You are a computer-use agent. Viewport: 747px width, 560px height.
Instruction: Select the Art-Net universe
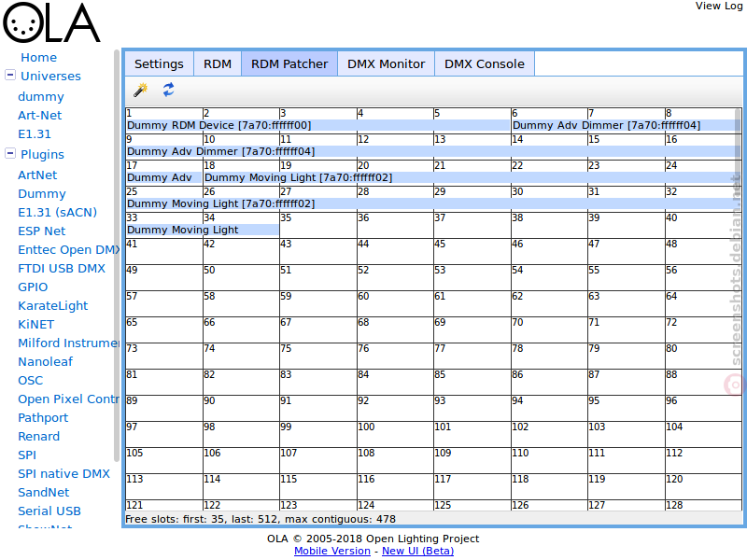pos(40,115)
